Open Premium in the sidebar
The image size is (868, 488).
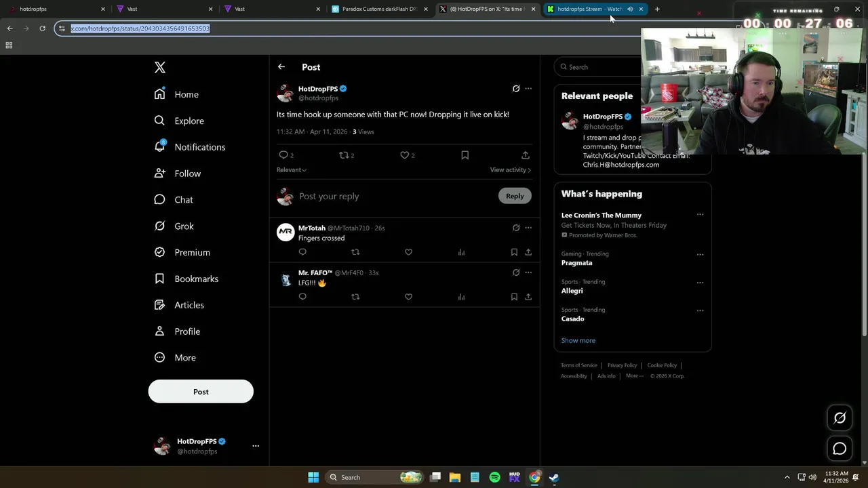(182, 252)
